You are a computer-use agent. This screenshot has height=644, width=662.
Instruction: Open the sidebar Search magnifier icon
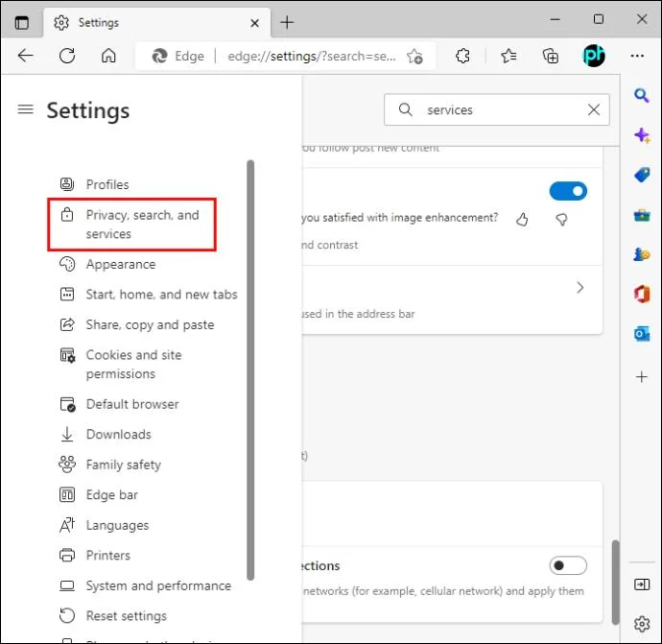tap(642, 95)
